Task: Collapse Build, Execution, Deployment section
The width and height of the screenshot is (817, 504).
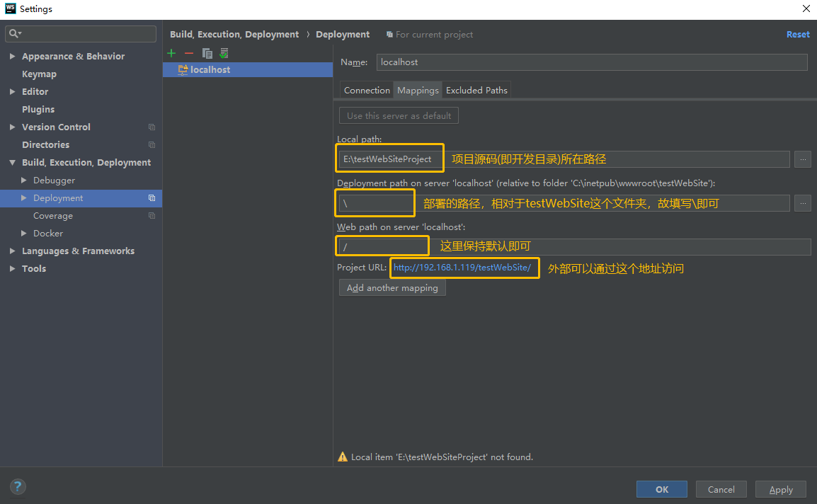Action: [13, 163]
